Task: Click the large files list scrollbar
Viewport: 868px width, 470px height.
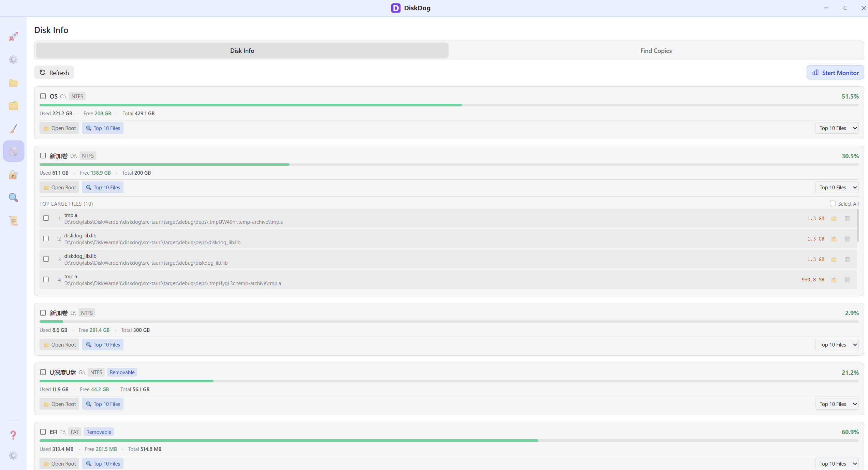Action: point(857,225)
